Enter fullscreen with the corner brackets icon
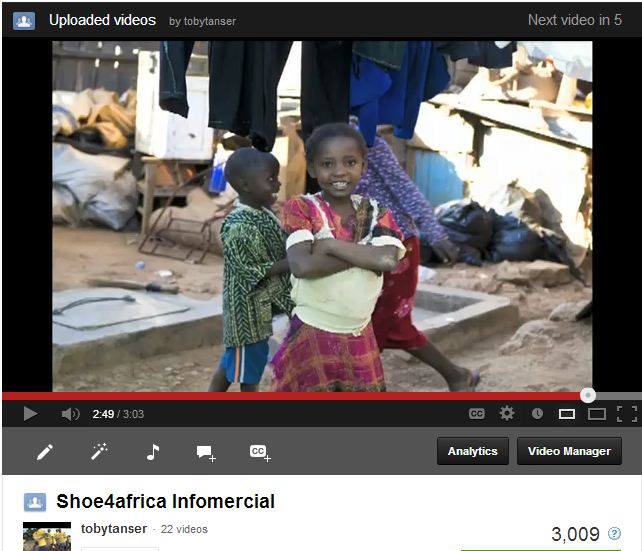This screenshot has height=551, width=642. pyautogui.click(x=627, y=414)
